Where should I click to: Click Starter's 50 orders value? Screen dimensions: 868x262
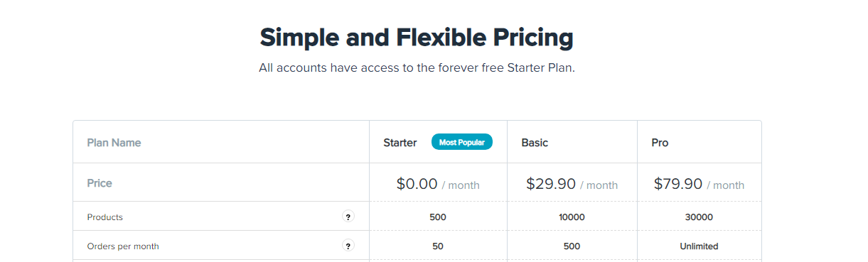438,246
